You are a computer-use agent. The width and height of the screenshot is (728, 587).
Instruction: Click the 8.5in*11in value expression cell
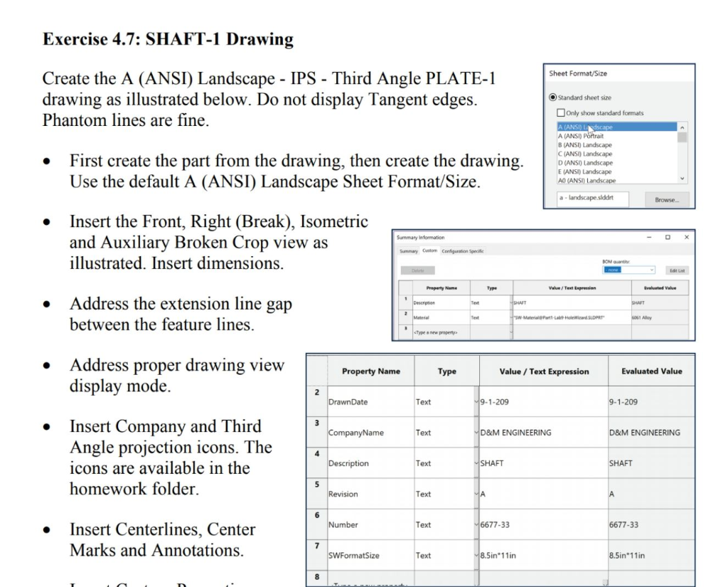click(544, 555)
